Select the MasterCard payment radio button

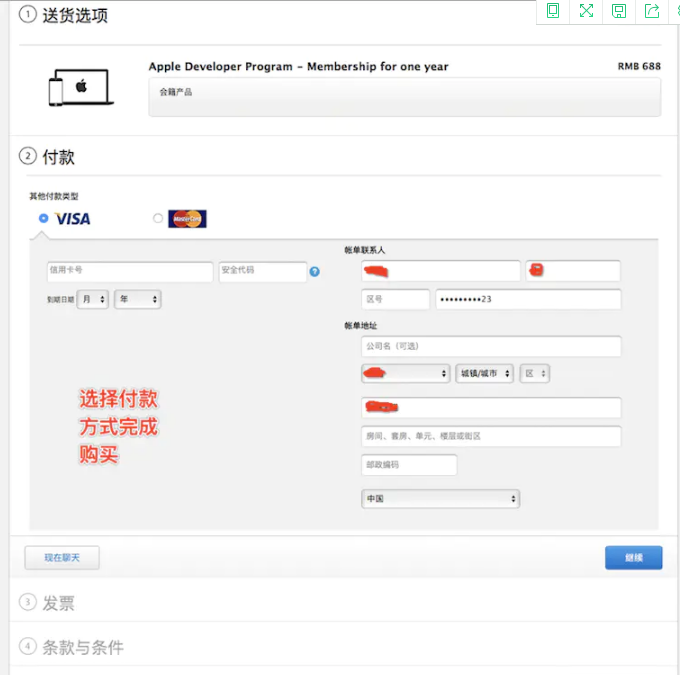158,218
